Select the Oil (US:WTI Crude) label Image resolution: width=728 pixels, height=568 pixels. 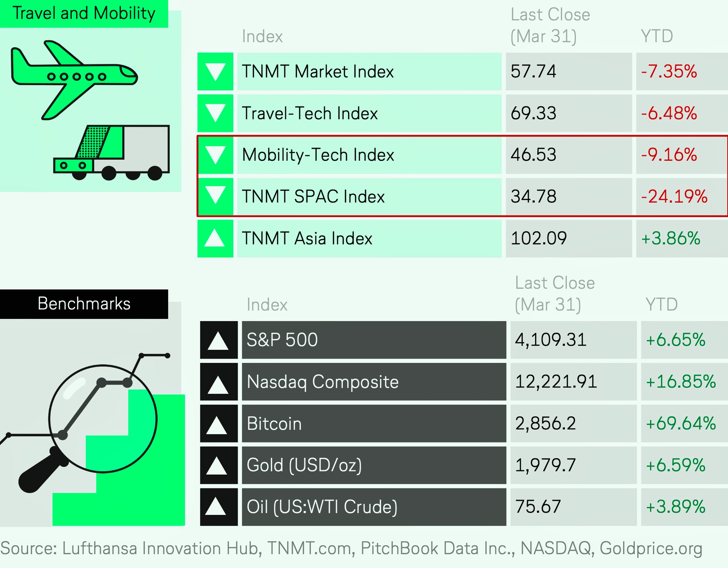[322, 507]
